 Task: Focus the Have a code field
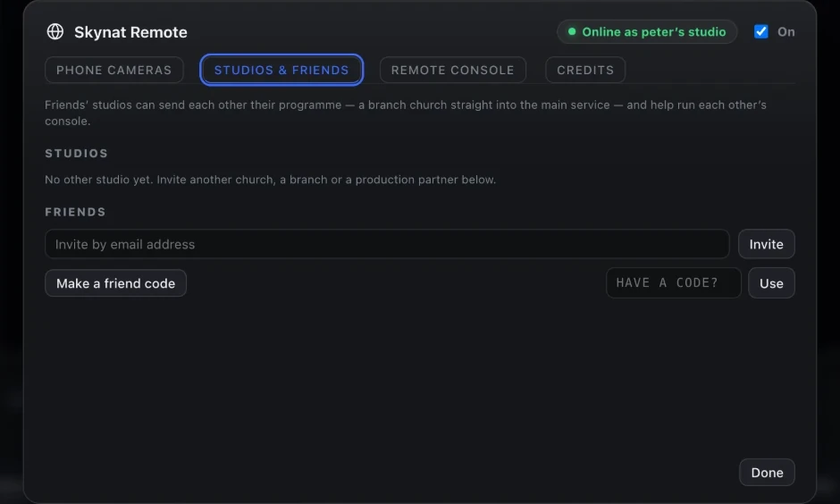pyautogui.click(x=674, y=282)
